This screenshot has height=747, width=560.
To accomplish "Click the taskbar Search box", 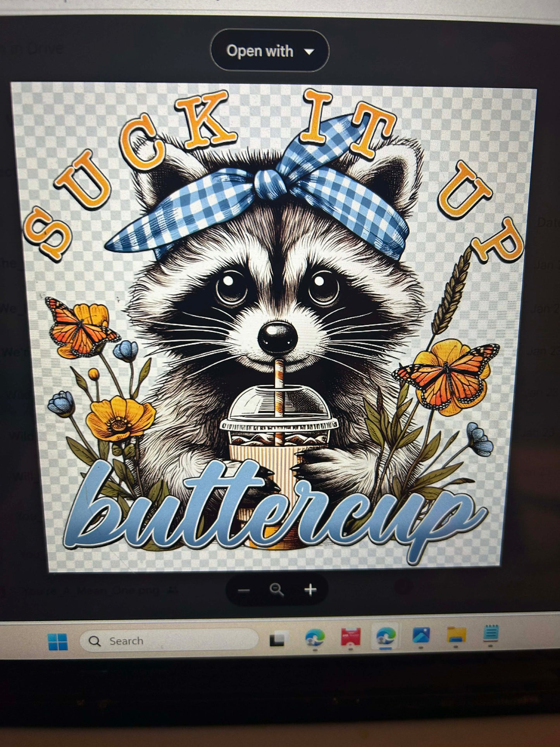I will (169, 641).
